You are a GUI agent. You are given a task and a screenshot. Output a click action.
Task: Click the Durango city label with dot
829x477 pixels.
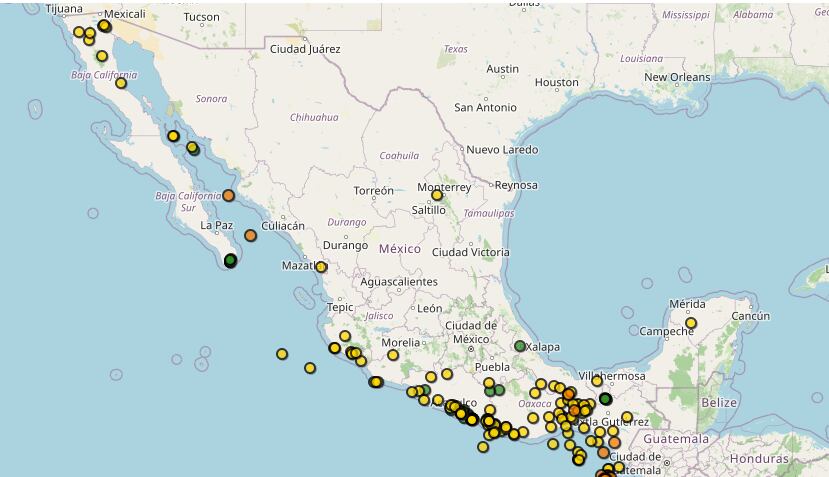click(x=345, y=245)
